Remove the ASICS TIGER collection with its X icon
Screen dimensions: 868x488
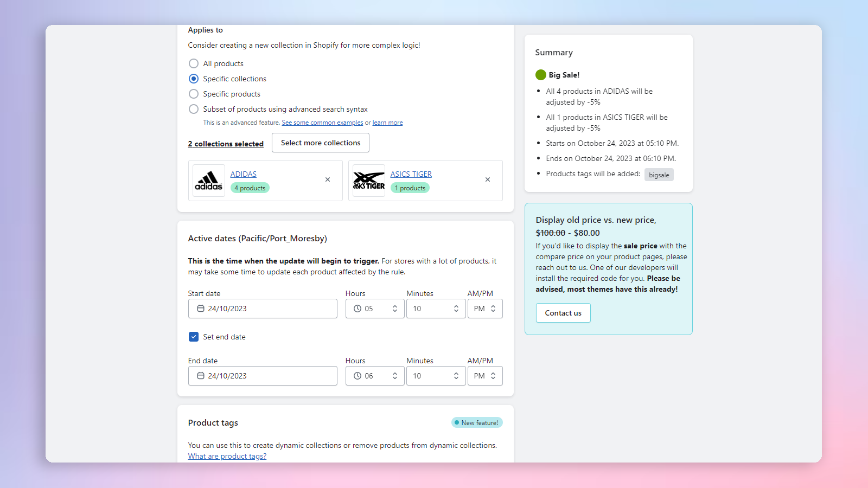coord(488,179)
